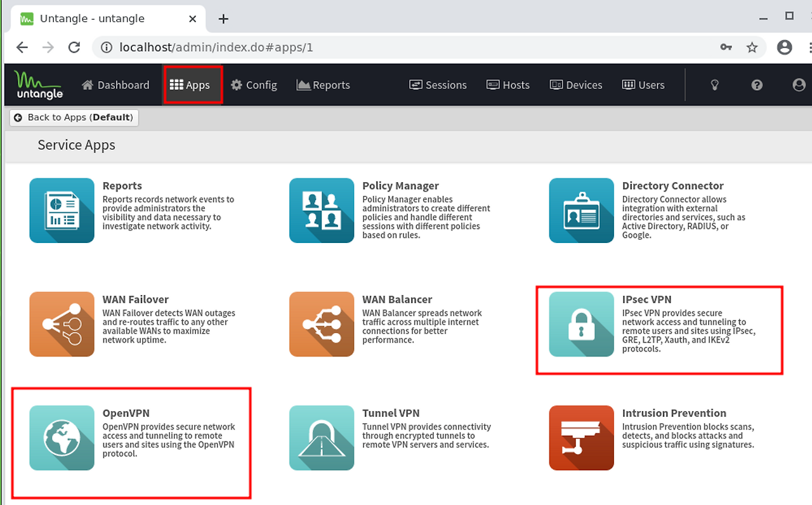Click the Service Apps heading
Image resolution: width=812 pixels, height=505 pixels.
point(77,145)
